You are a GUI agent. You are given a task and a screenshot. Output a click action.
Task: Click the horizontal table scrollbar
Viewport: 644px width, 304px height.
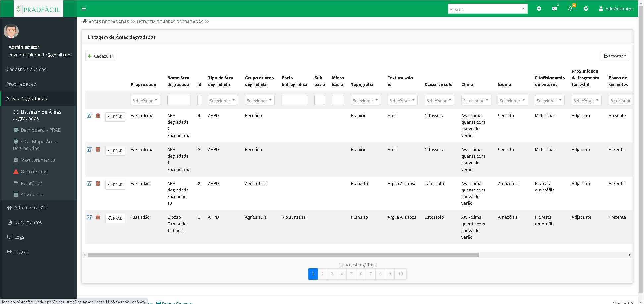pos(283,255)
